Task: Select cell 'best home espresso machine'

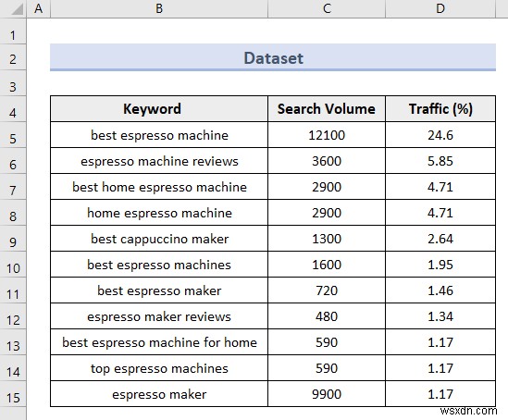Action: (159, 187)
